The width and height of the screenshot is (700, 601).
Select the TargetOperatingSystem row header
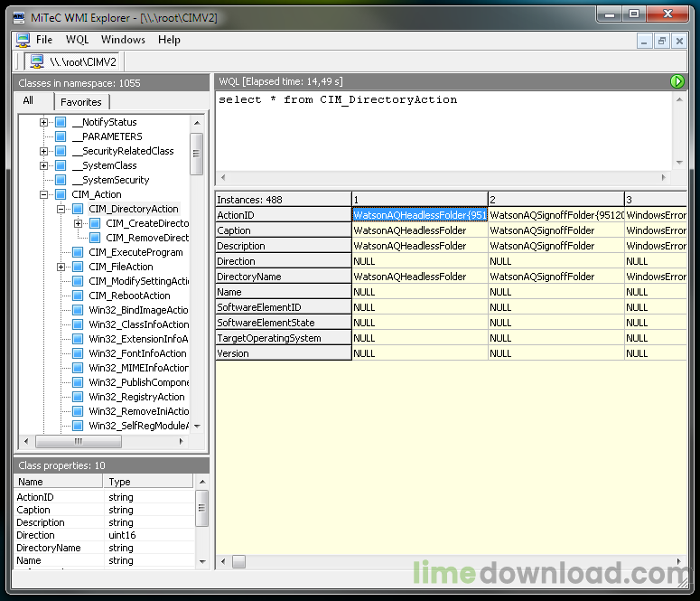pyautogui.click(x=284, y=338)
